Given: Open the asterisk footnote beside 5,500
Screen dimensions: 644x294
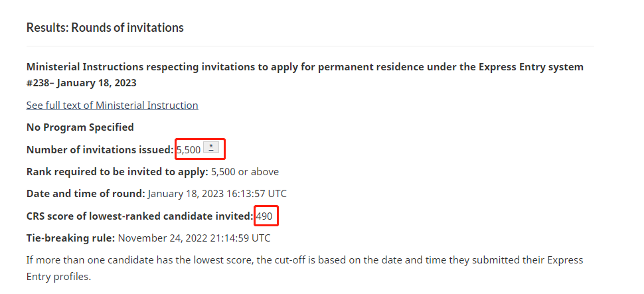Looking at the screenshot, I should [211, 149].
